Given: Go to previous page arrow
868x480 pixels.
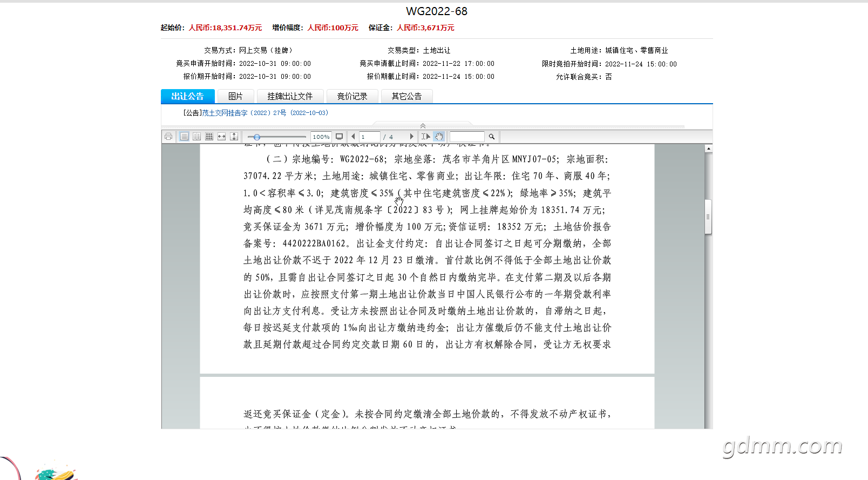Looking at the screenshot, I should click(353, 137).
